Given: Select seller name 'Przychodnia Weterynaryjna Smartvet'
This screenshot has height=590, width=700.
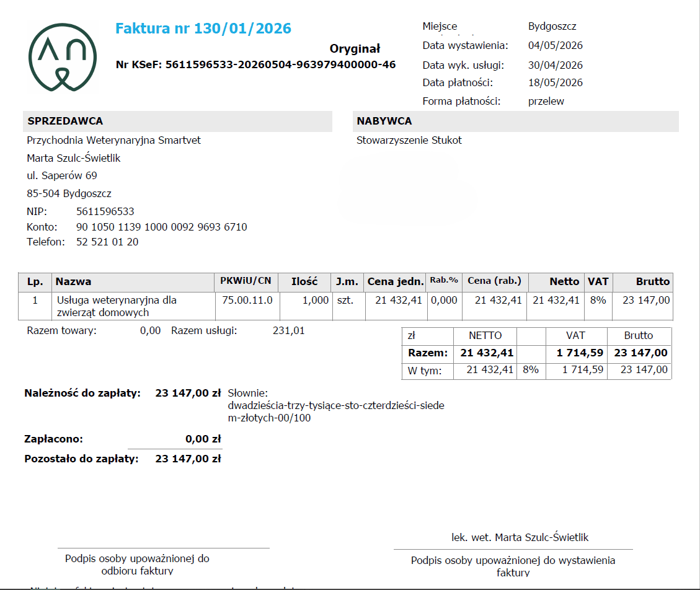Looking at the screenshot, I should pos(114,140).
